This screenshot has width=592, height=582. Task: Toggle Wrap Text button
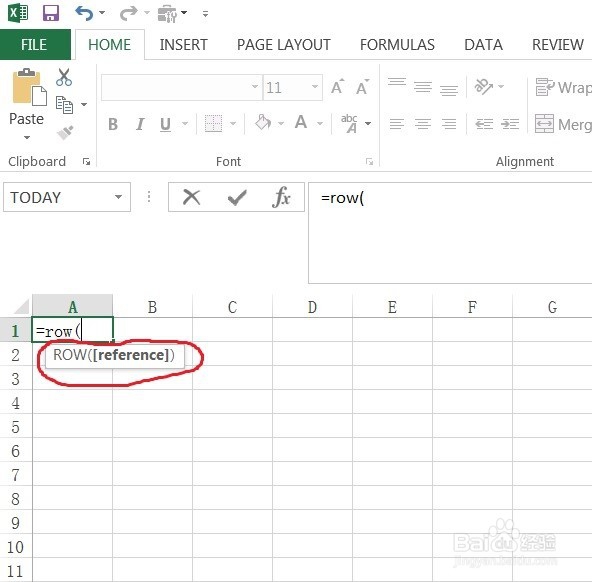pos(563,87)
